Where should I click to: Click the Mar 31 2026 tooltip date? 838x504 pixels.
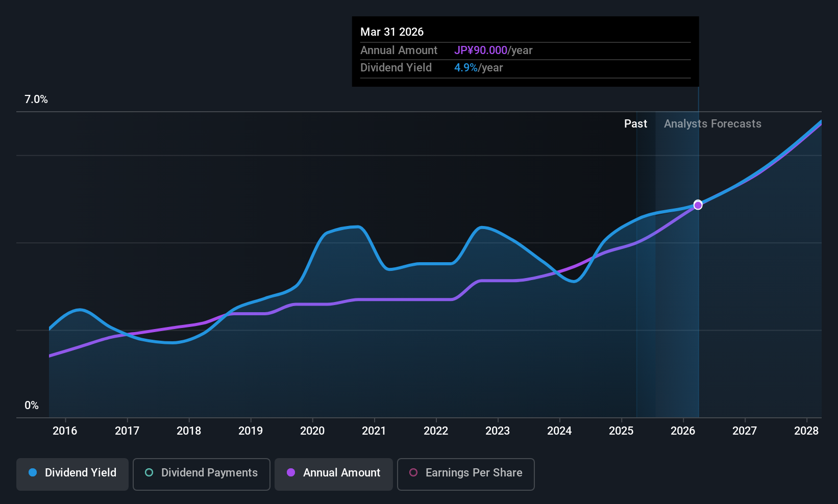tap(392, 32)
